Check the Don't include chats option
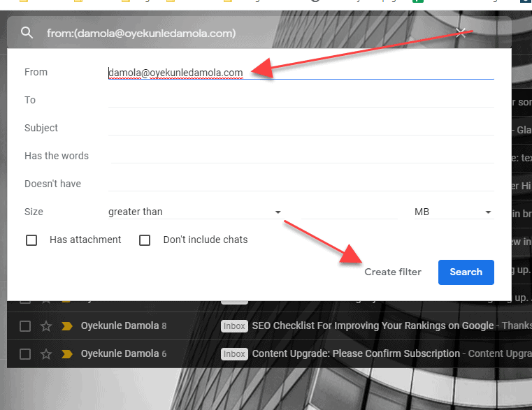The image size is (532, 410). [x=145, y=240]
